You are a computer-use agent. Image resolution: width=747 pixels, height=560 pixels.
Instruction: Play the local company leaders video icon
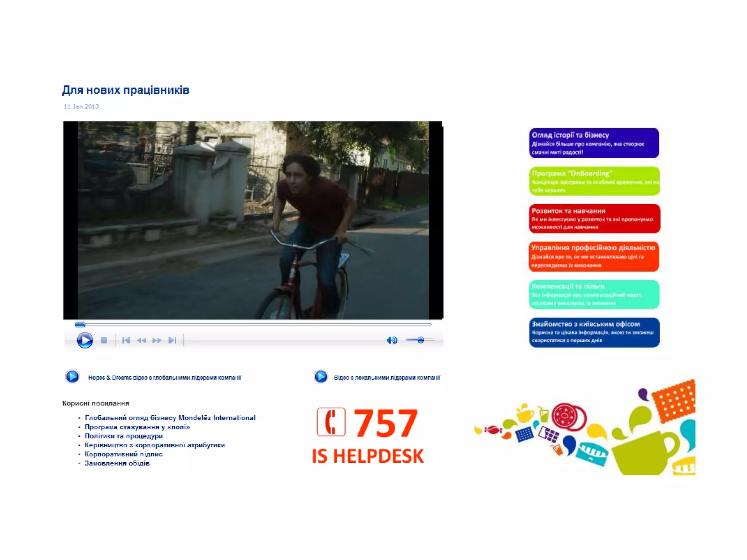coord(321,376)
